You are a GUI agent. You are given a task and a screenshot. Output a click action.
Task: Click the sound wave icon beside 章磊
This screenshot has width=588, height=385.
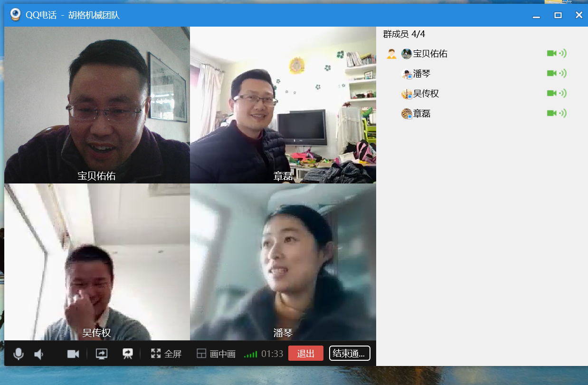coord(563,113)
